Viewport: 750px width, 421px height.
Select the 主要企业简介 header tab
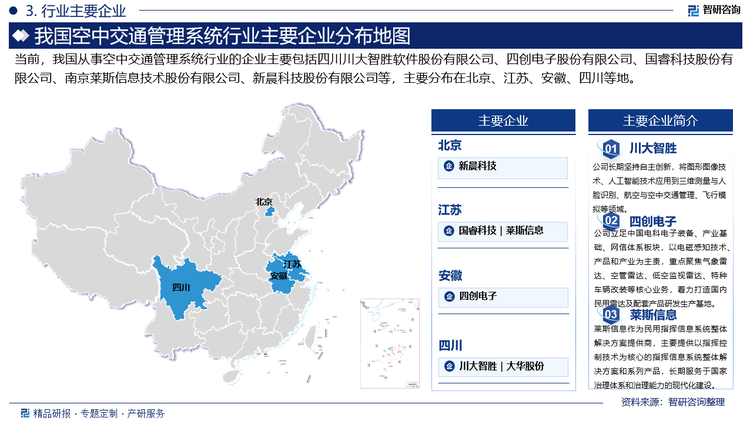[x=660, y=120]
